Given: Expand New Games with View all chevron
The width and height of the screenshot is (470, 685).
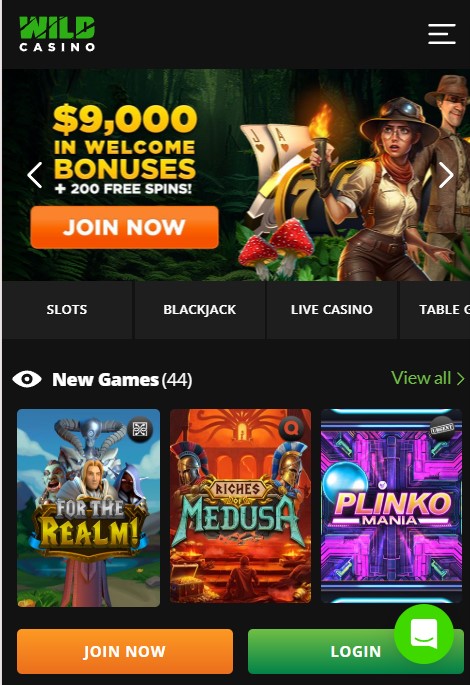Looking at the screenshot, I should 460,378.
